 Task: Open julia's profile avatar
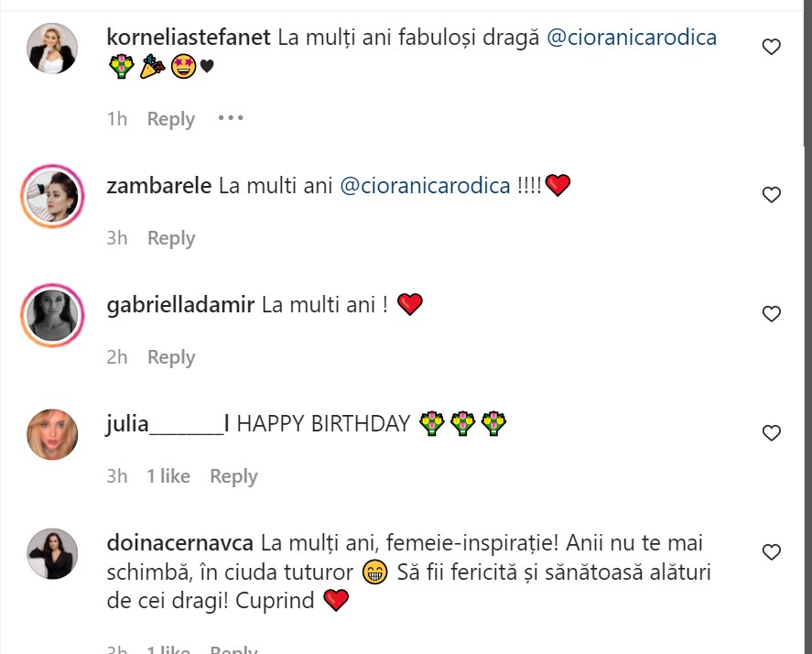[x=52, y=434]
